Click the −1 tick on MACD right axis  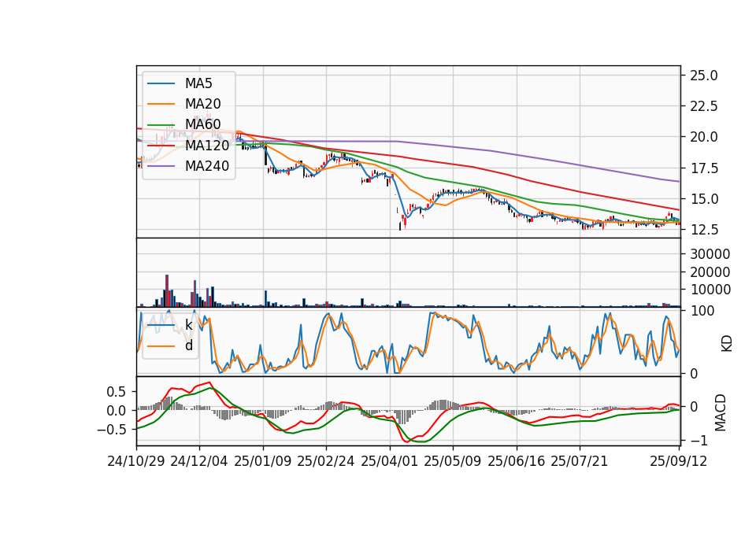[x=699, y=441]
